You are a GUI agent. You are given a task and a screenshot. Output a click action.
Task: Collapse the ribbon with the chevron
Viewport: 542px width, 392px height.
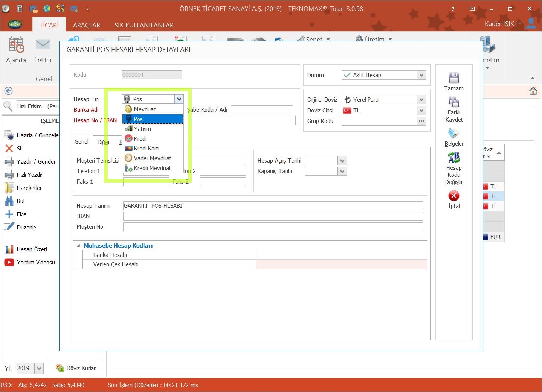pos(533,78)
